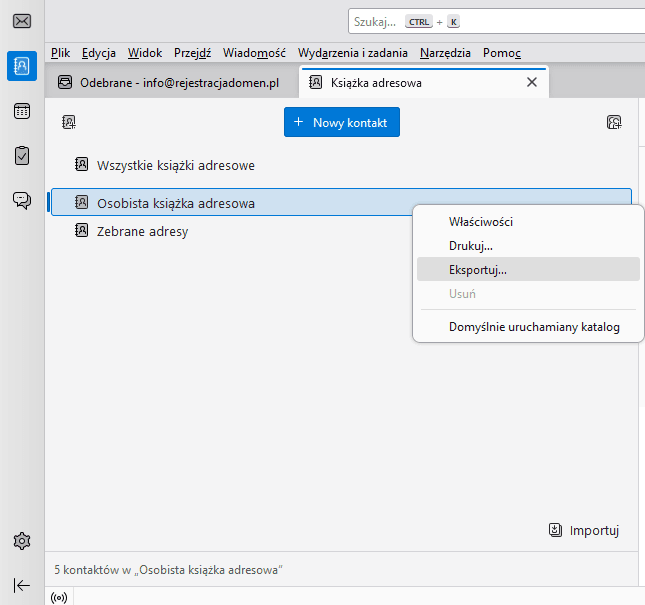Open Settings gear in the sidebar
Image resolution: width=645 pixels, height=605 pixels.
[x=21, y=541]
